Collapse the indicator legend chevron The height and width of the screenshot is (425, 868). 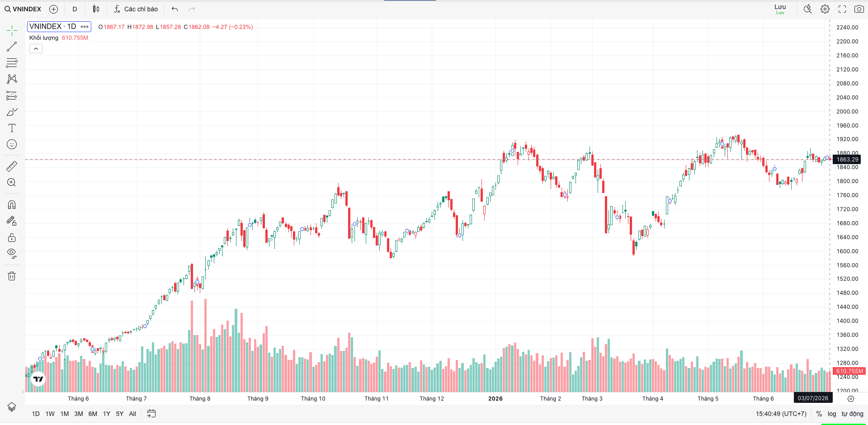point(36,49)
